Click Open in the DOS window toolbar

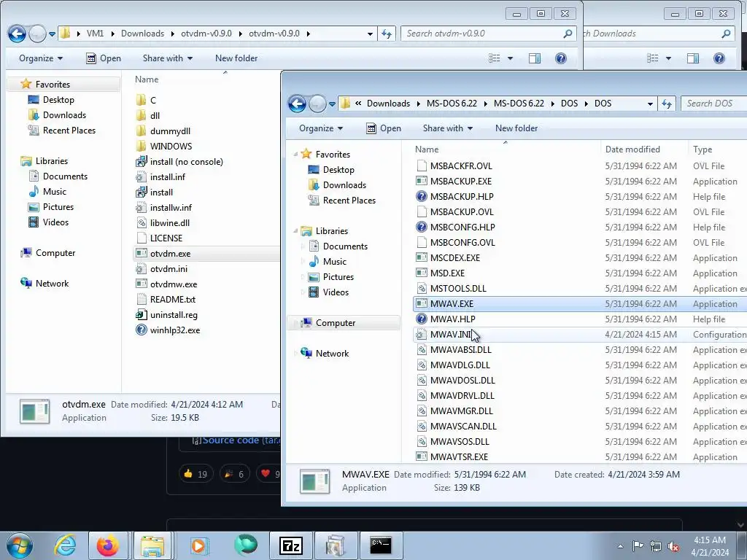(384, 128)
